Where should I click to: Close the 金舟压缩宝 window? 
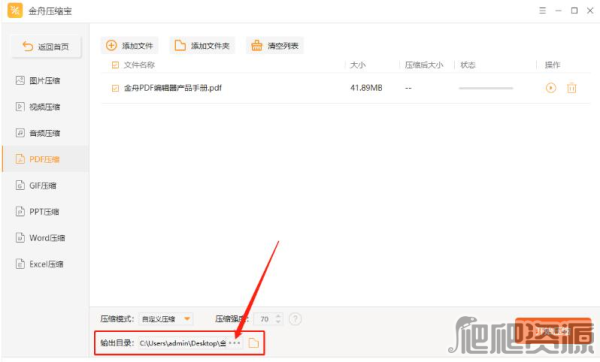(590, 11)
